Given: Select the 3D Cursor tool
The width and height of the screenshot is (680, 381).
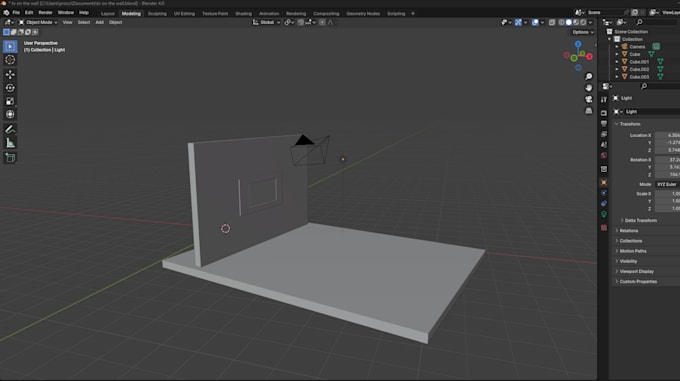Looking at the screenshot, I should (x=10, y=60).
